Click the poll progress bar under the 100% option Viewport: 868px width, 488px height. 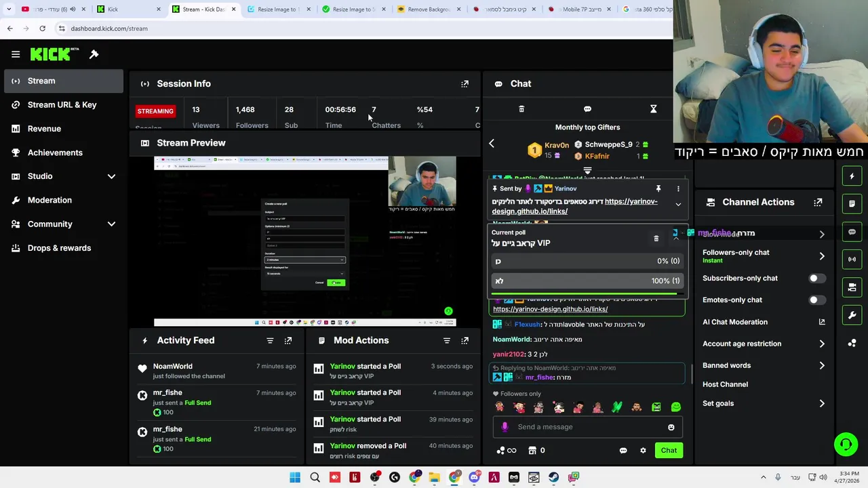pos(587,294)
